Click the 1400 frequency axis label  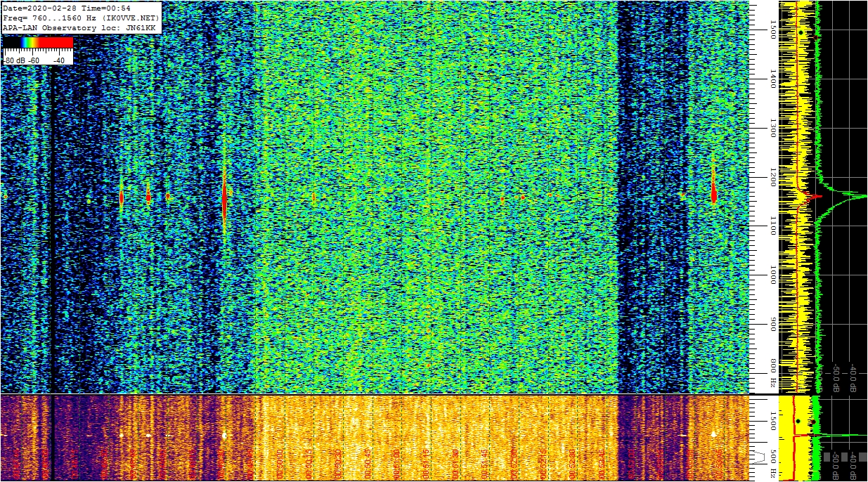pos(772,79)
